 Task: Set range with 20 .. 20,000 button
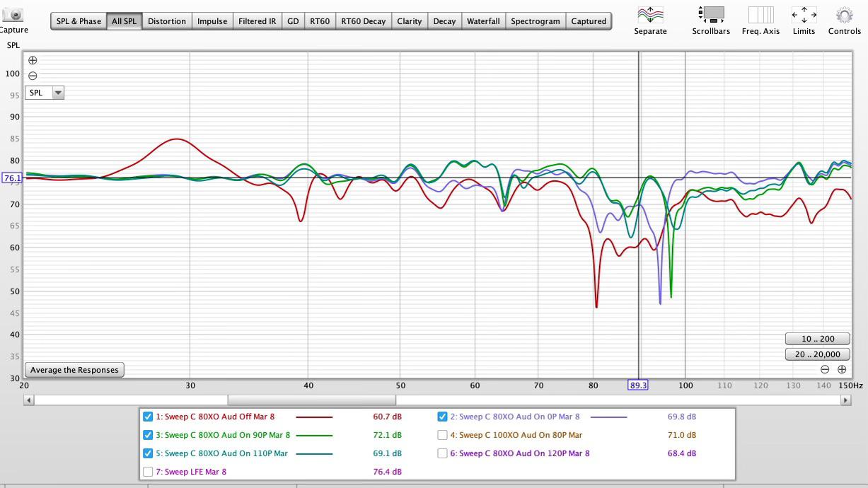[x=818, y=354]
